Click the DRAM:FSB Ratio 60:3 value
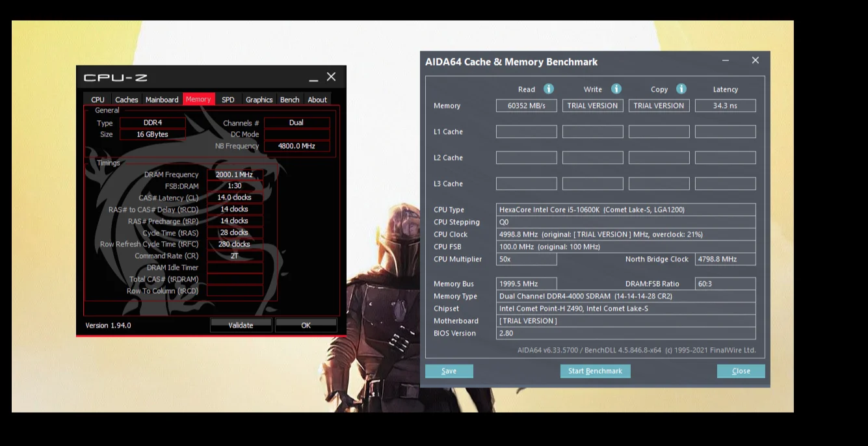 [x=726, y=283]
